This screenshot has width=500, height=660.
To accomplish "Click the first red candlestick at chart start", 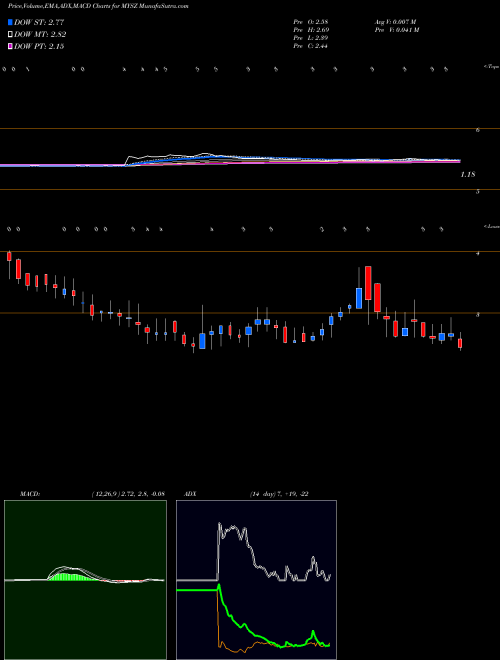I will point(9,256).
